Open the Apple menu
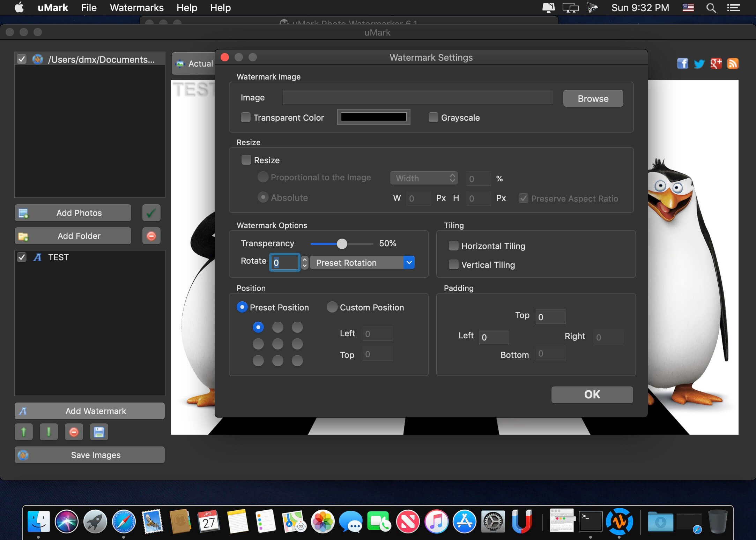Image resolution: width=756 pixels, height=540 pixels. [19, 7]
